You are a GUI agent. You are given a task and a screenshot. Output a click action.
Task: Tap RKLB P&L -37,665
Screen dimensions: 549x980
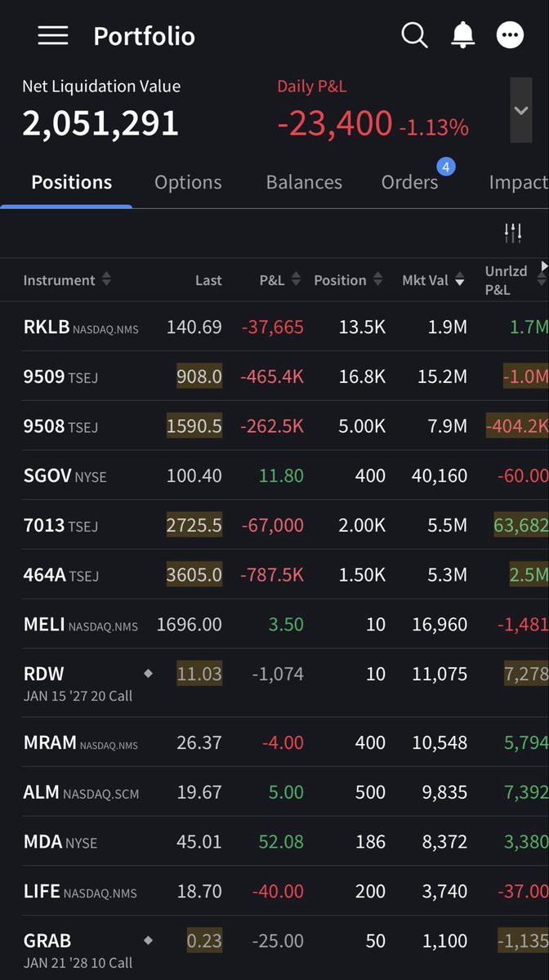(x=273, y=327)
